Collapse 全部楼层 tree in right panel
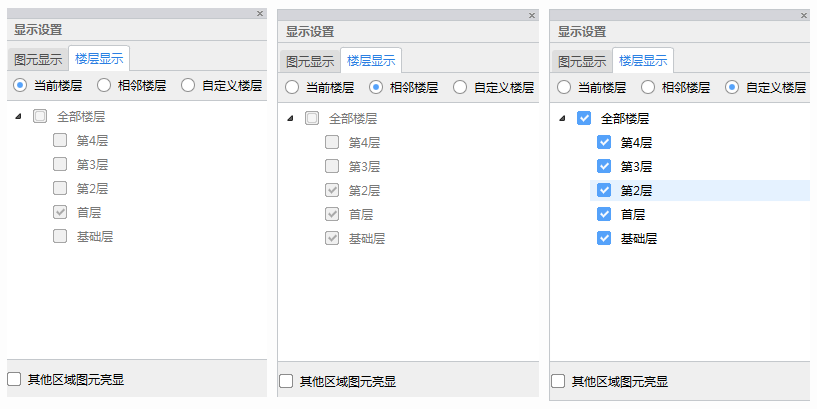Viewport: 817px width, 409px height. tap(563, 118)
